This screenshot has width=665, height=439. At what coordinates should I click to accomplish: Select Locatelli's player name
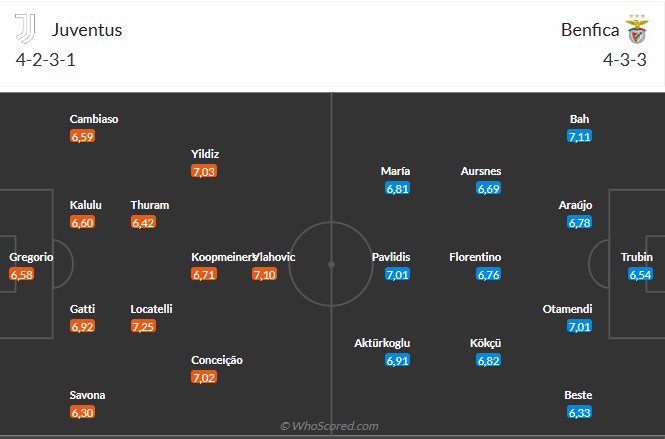[x=150, y=309]
